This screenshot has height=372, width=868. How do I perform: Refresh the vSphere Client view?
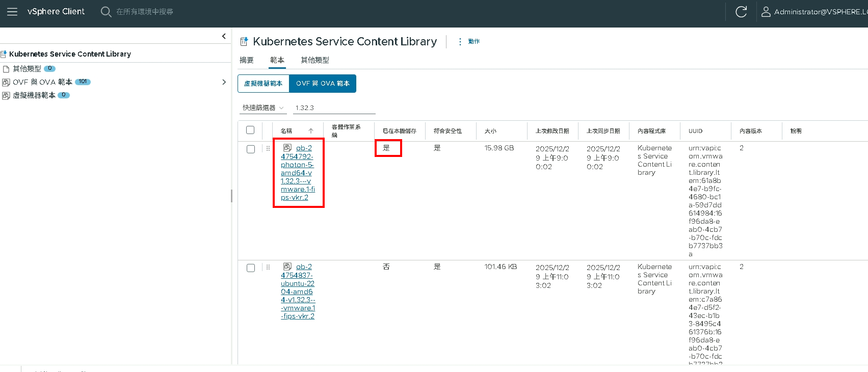click(x=741, y=12)
